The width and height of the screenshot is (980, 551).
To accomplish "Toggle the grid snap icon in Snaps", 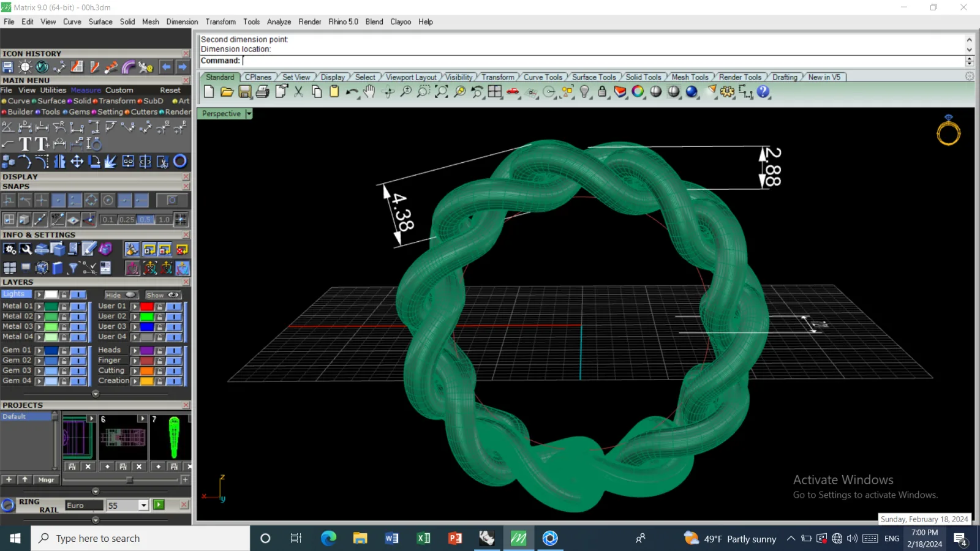I will tap(181, 219).
